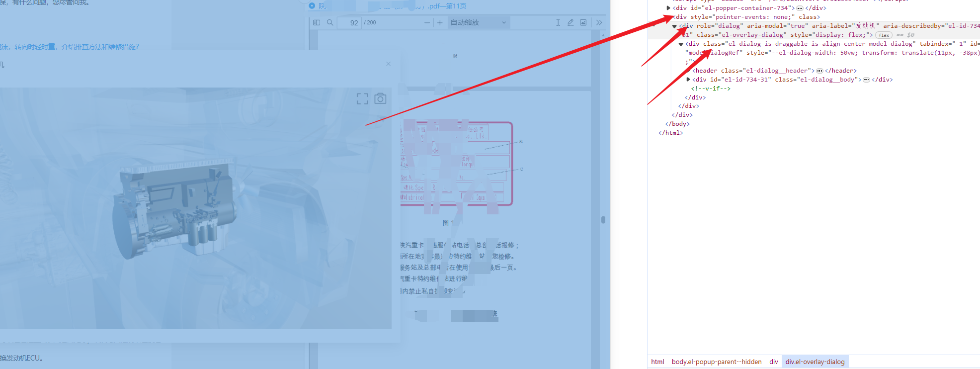
Task: Click the 3D engine model view
Action: (x=196, y=208)
